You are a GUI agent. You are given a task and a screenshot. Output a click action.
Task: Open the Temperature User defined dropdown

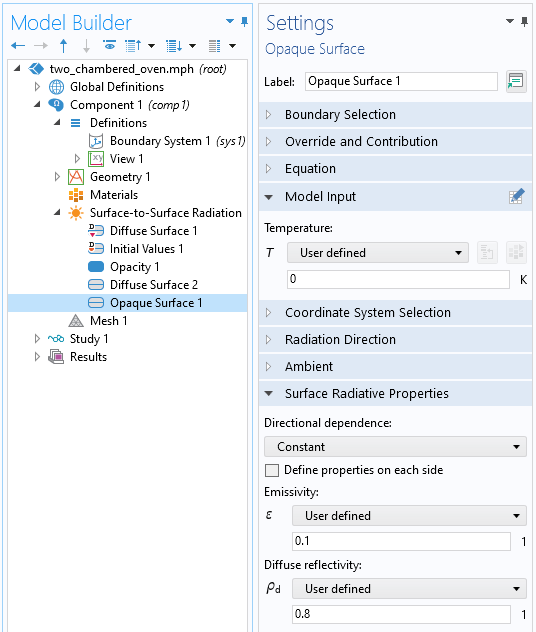point(378,253)
